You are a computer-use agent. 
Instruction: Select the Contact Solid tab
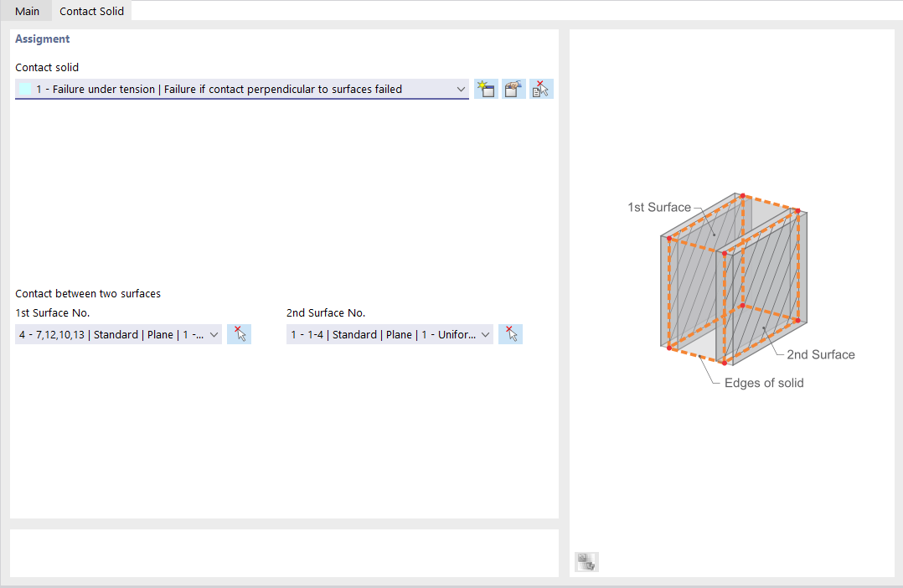[91, 11]
